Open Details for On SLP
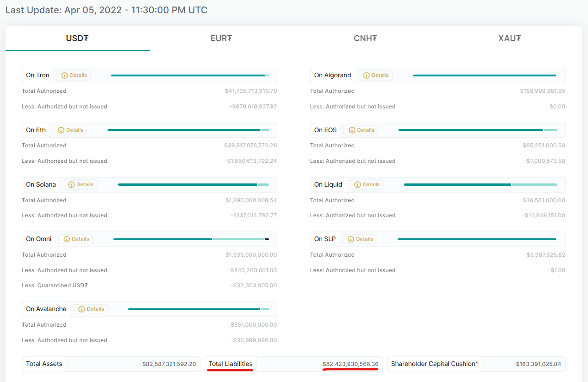Viewport: 588px width, 382px height. coord(360,239)
